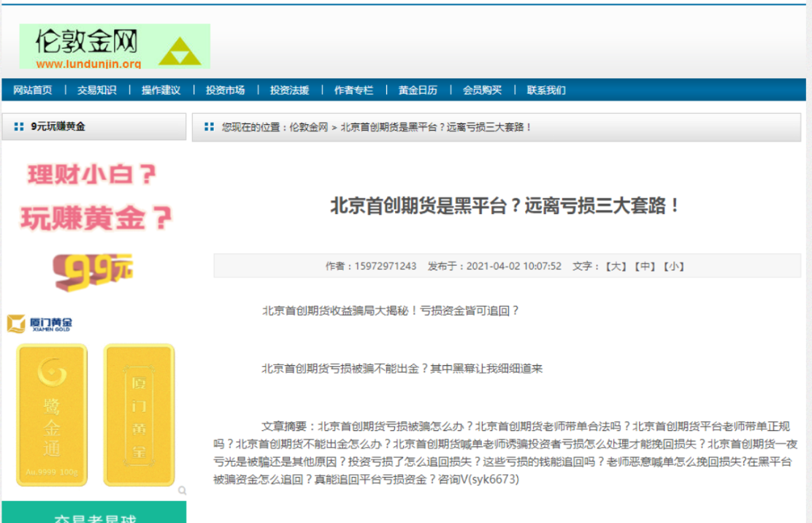Open the 黄金日历 navigation item
The height and width of the screenshot is (523, 812).
click(418, 90)
